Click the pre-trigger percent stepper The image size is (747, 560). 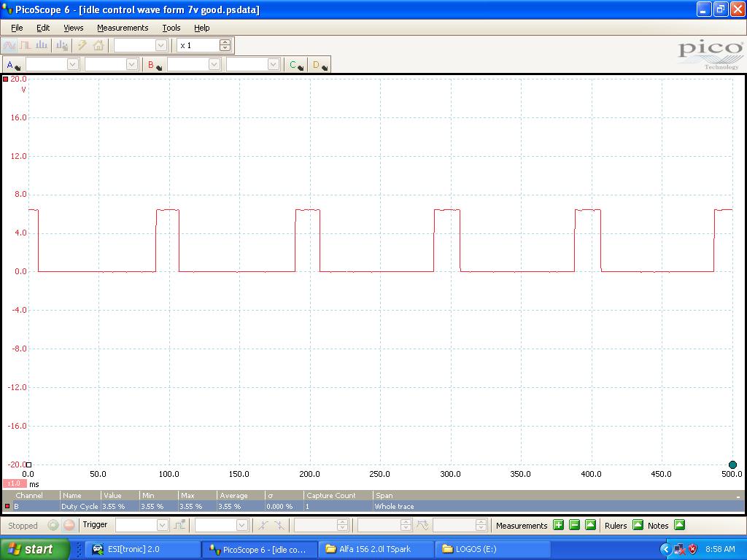pos(406,525)
